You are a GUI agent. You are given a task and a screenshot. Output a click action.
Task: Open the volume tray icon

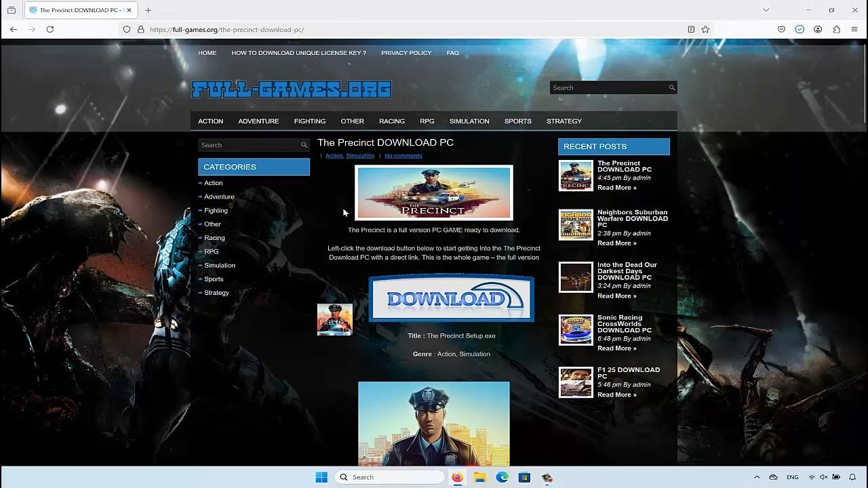pos(823,477)
